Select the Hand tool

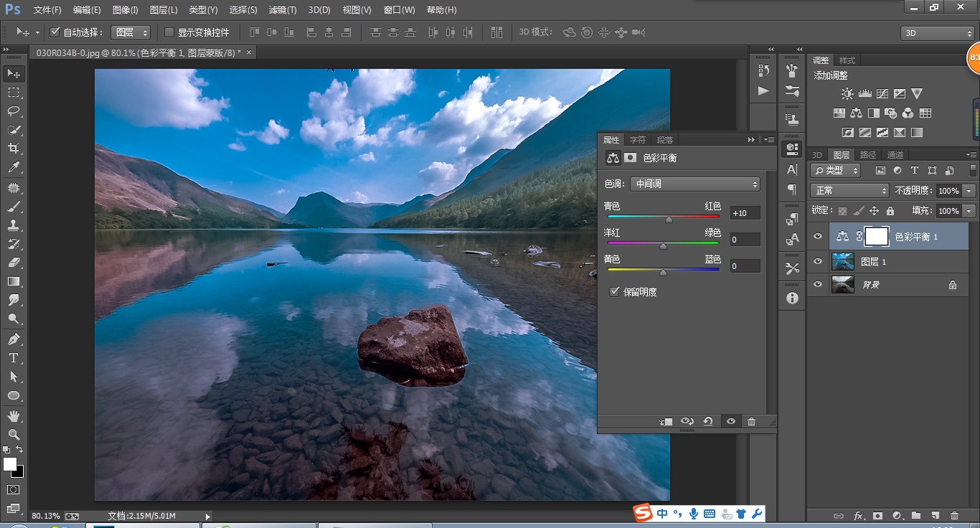pos(14,416)
